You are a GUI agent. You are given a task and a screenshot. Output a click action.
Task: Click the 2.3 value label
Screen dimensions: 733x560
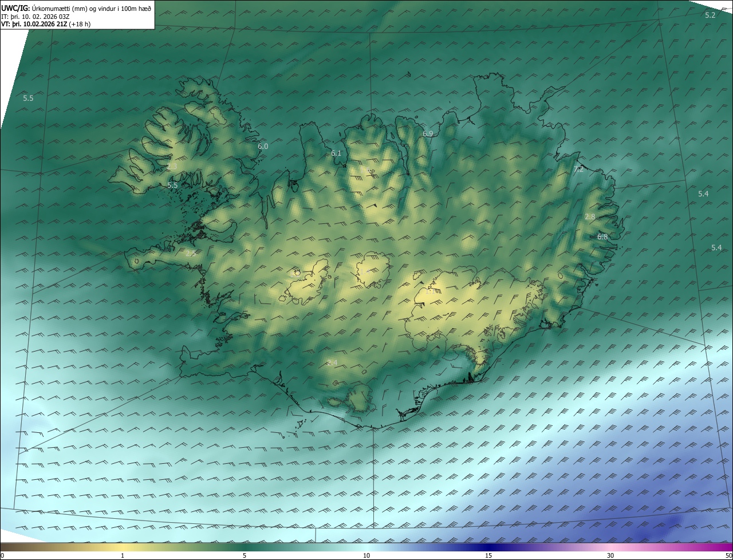click(172, 167)
